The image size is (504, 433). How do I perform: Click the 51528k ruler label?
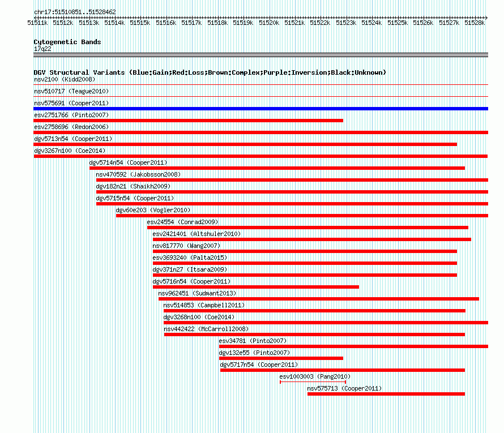pyautogui.click(x=475, y=23)
